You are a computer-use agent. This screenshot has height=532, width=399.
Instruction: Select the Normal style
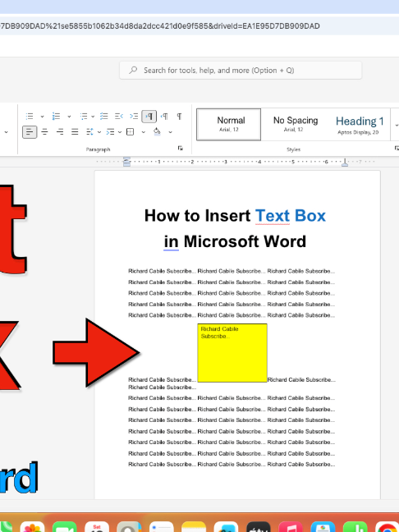[229, 125]
